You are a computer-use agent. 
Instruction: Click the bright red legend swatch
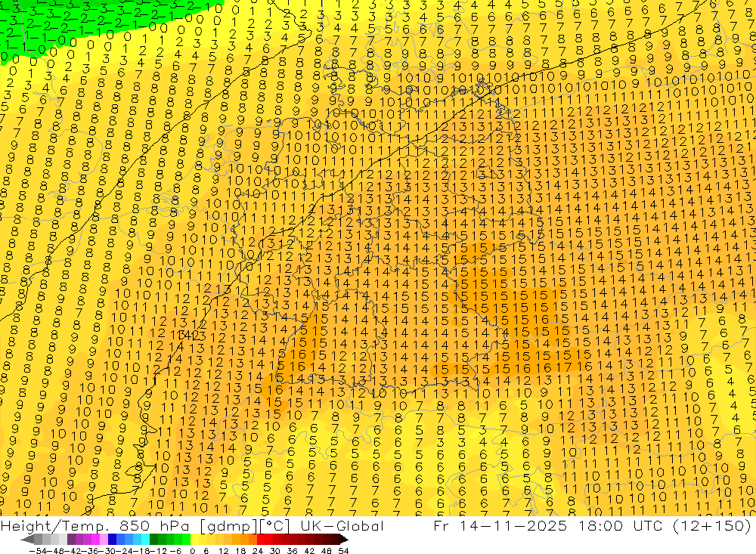261,539
